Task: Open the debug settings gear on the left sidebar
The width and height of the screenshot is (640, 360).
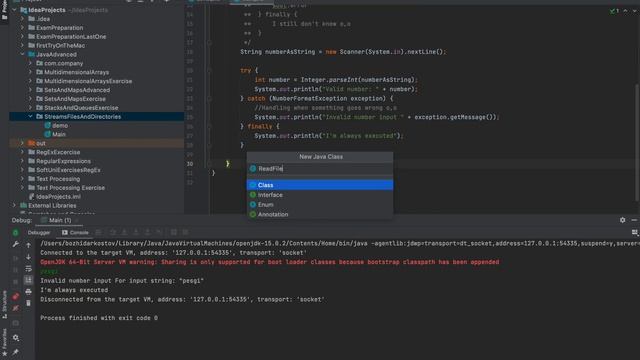Action: pos(16,338)
